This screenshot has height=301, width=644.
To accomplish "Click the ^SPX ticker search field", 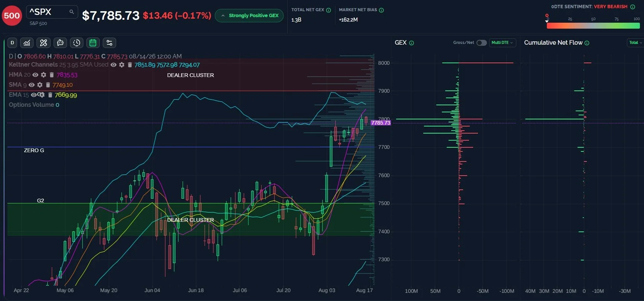I will [52, 12].
